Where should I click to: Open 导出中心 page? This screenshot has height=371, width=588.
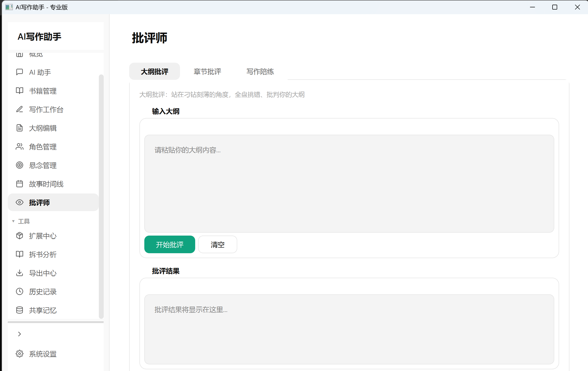53,273
